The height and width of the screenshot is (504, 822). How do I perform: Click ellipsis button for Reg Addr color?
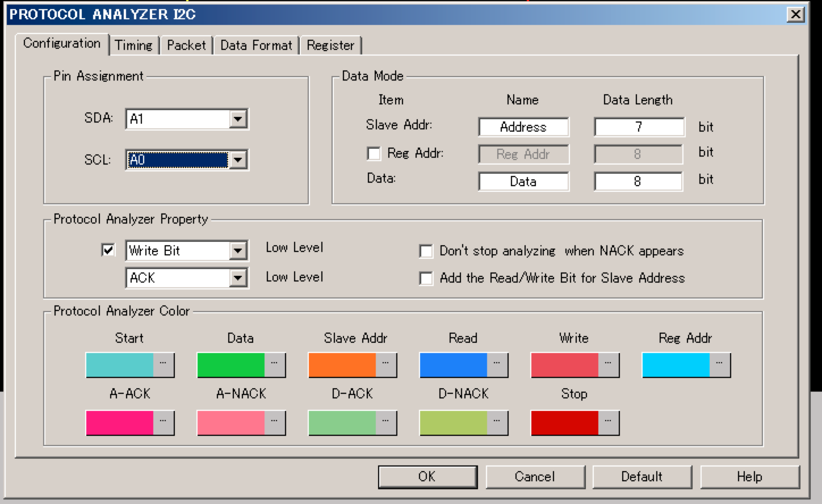point(720,365)
